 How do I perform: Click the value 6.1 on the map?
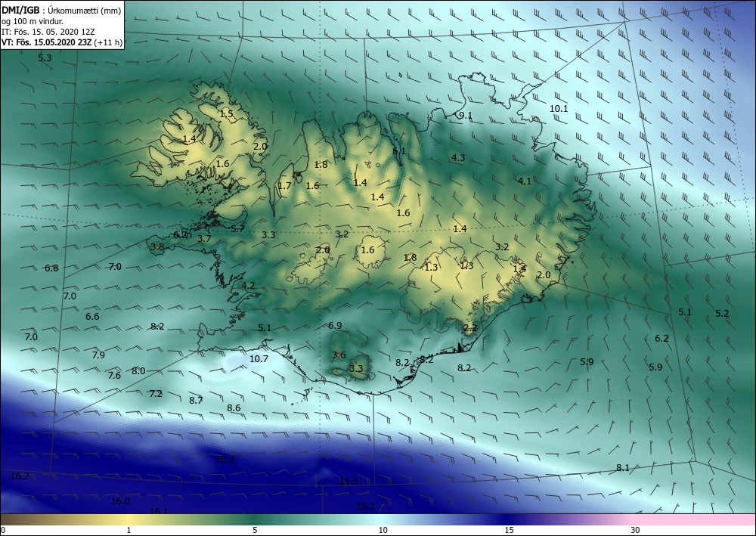399,150
